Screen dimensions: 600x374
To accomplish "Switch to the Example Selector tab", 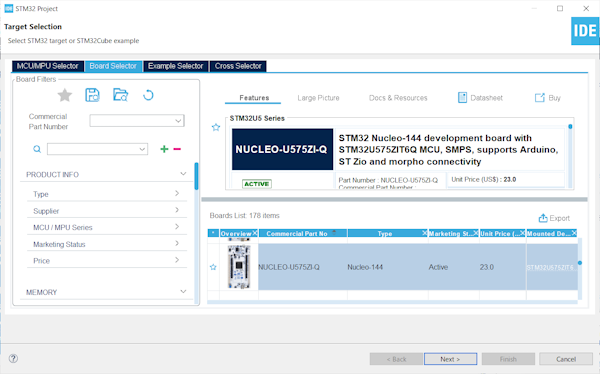I will point(176,66).
